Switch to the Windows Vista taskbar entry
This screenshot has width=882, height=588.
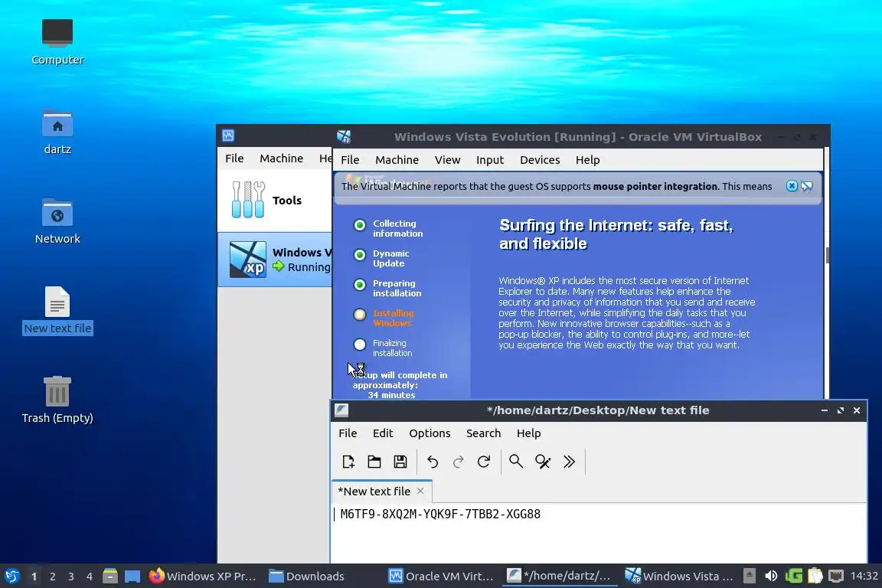680,577
